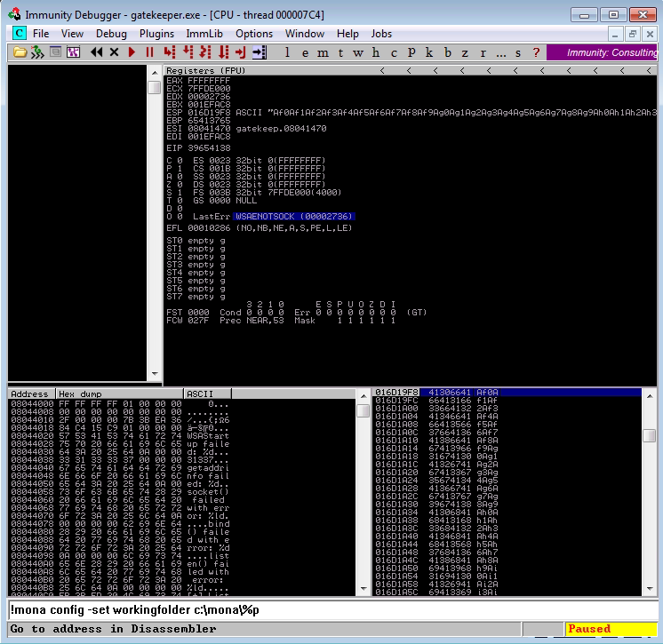Click the Immunity: Consulting banner
This screenshot has width=663, height=644.
[x=602, y=52]
